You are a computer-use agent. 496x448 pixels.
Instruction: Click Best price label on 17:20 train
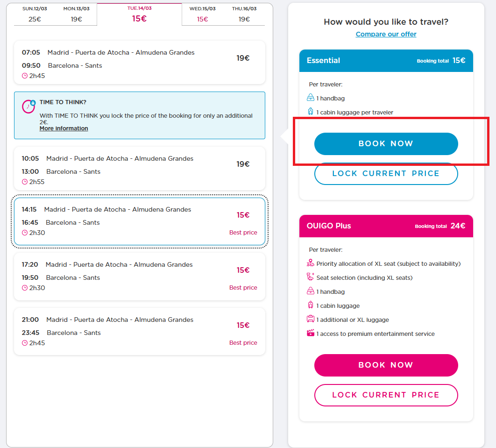point(243,288)
